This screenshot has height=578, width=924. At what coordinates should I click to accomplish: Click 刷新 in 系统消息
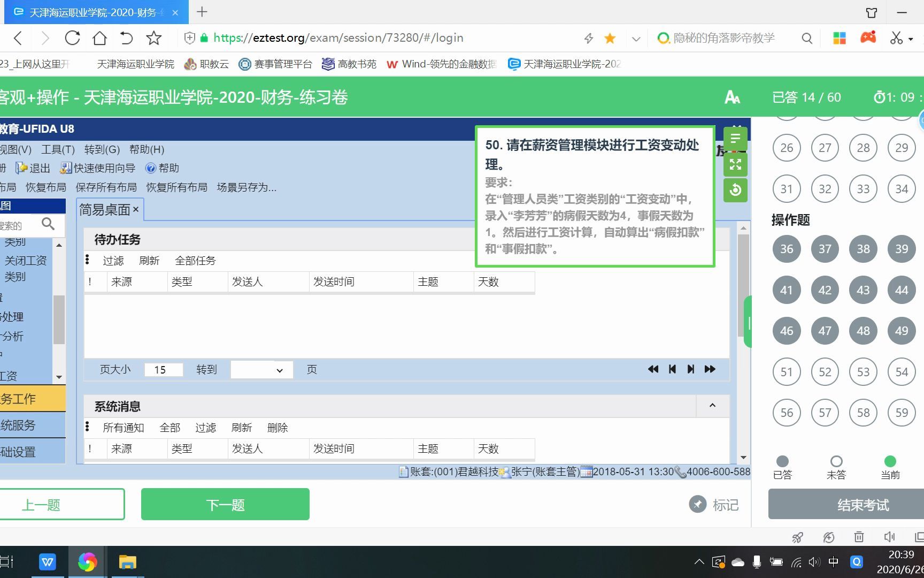click(x=241, y=428)
